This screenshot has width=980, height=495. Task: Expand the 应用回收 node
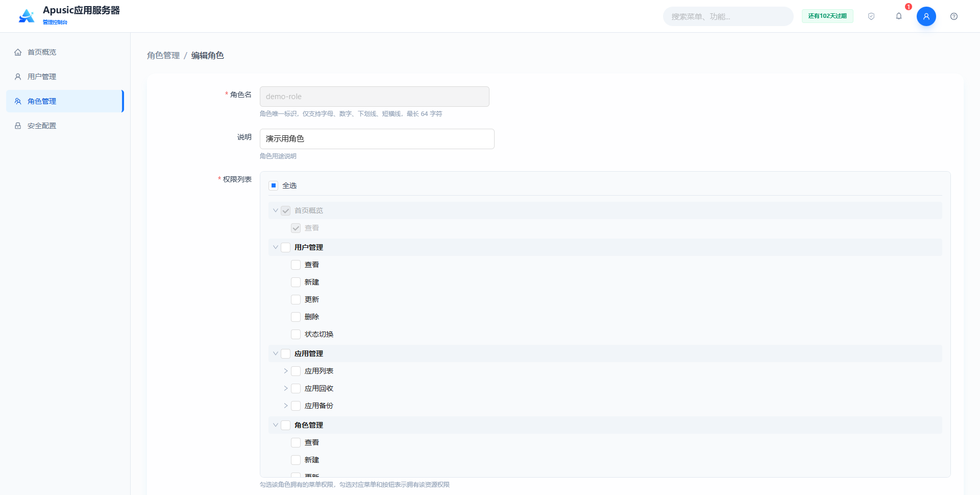click(286, 388)
